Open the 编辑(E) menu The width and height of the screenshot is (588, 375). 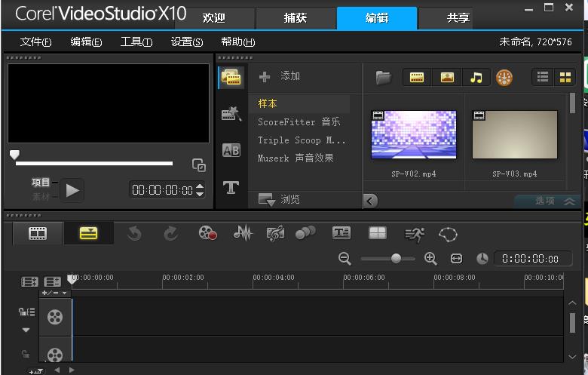point(86,41)
